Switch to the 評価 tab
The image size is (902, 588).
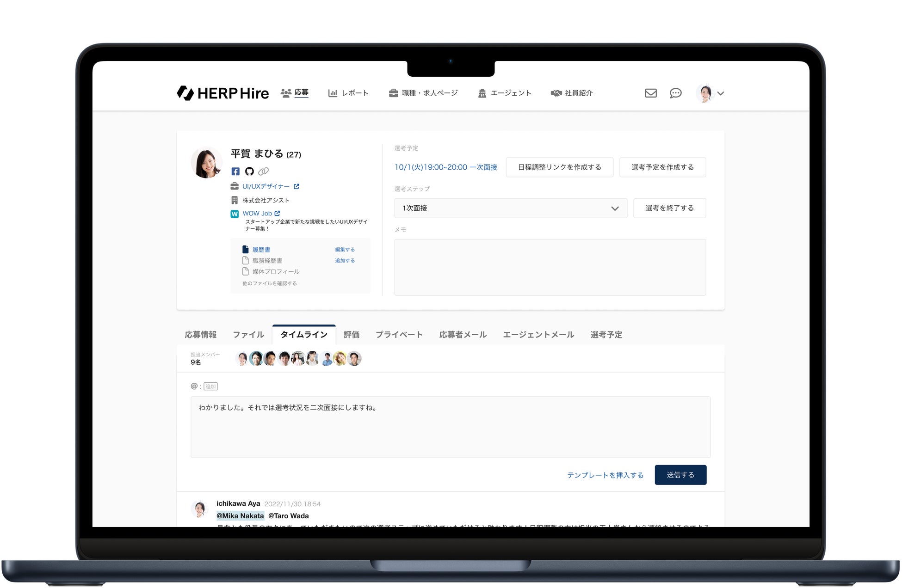tap(352, 334)
